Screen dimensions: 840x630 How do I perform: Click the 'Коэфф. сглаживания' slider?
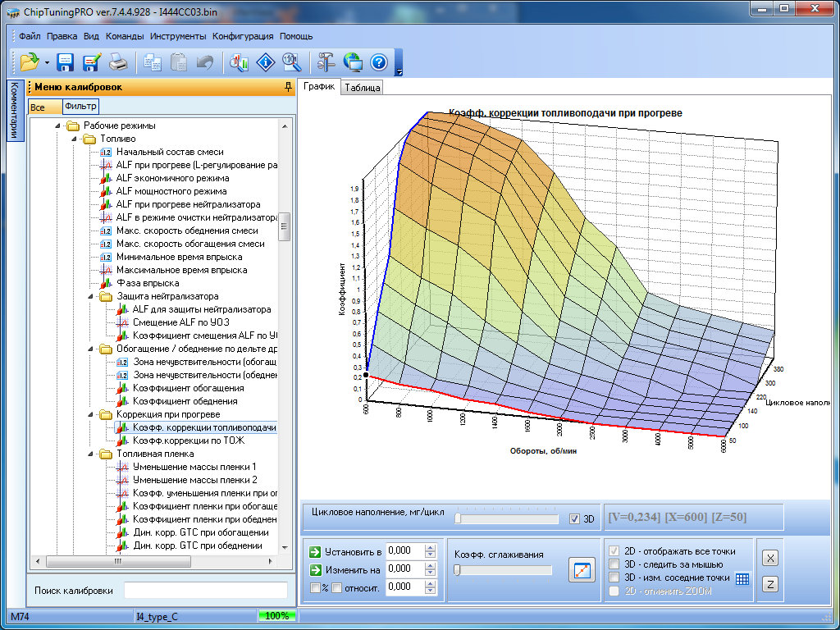(458, 570)
